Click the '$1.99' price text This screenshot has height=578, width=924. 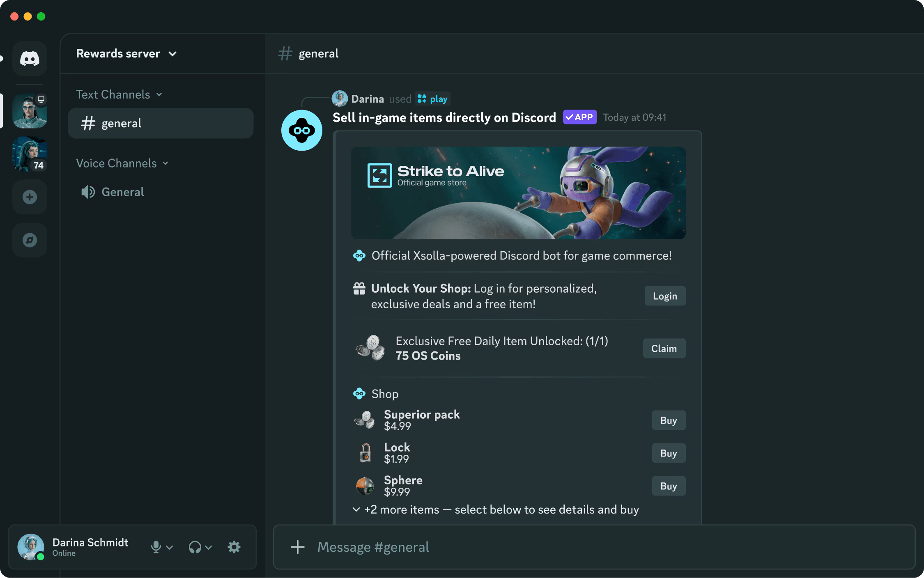[397, 459]
